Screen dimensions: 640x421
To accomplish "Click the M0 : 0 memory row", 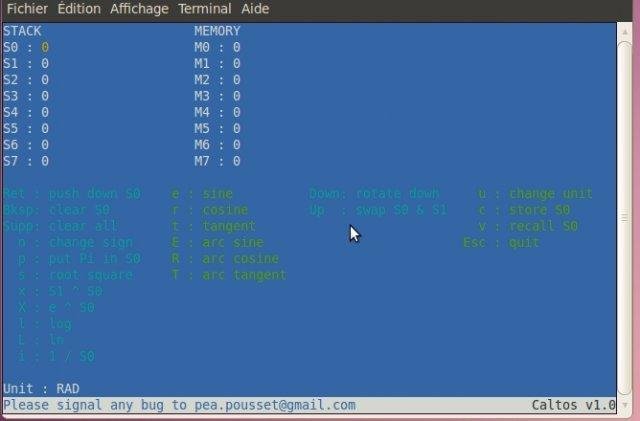I will (x=218, y=47).
